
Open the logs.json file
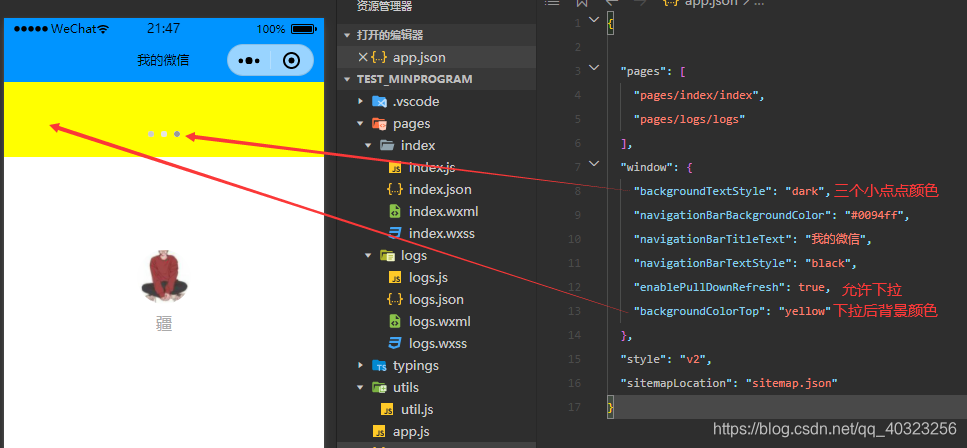436,299
